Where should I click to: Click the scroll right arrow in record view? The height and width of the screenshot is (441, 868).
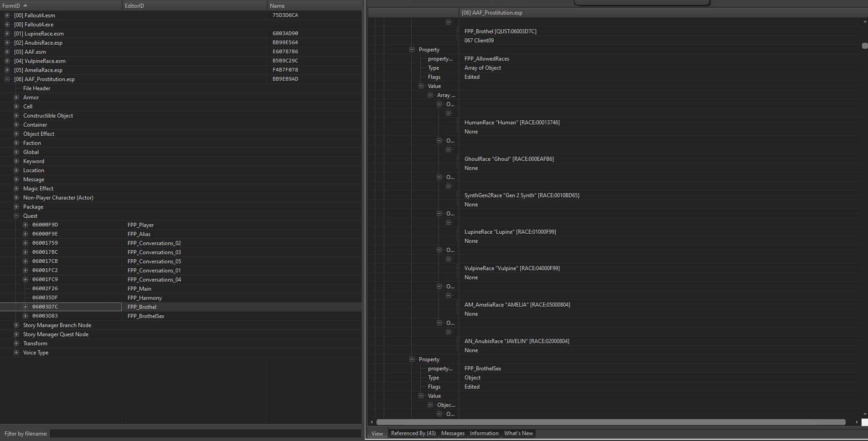point(857,422)
